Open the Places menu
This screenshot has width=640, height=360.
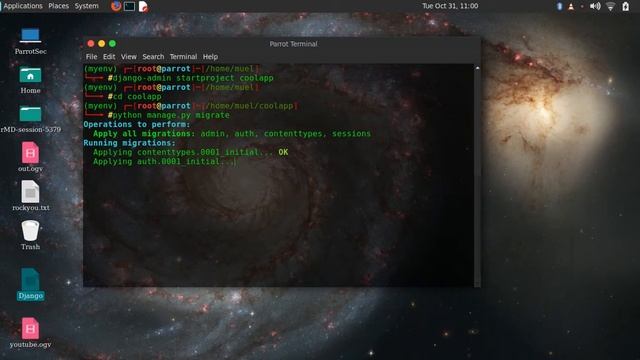58,6
